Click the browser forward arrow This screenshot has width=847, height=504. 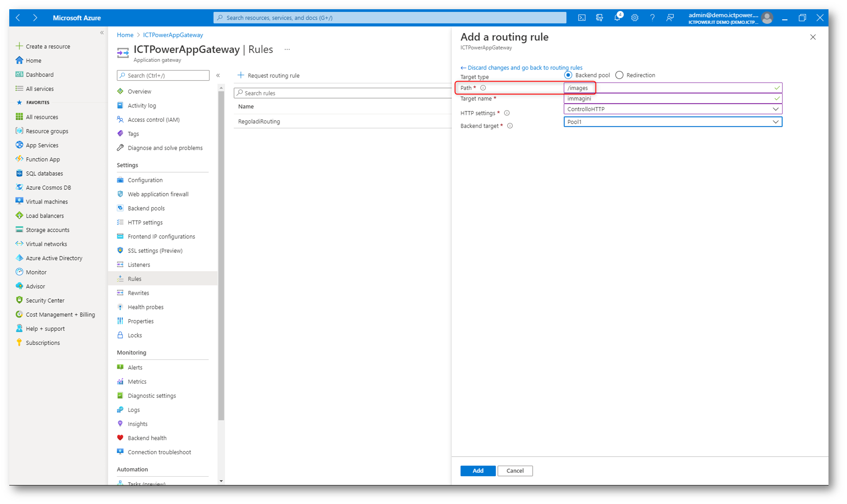tap(35, 18)
